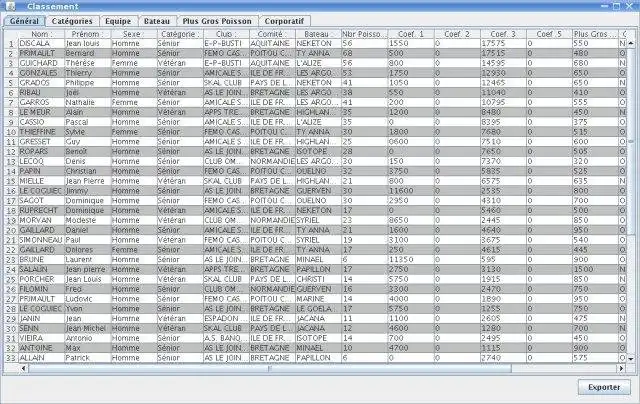The image size is (640, 404).
Task: Click the Exporter button
Action: coord(604,387)
